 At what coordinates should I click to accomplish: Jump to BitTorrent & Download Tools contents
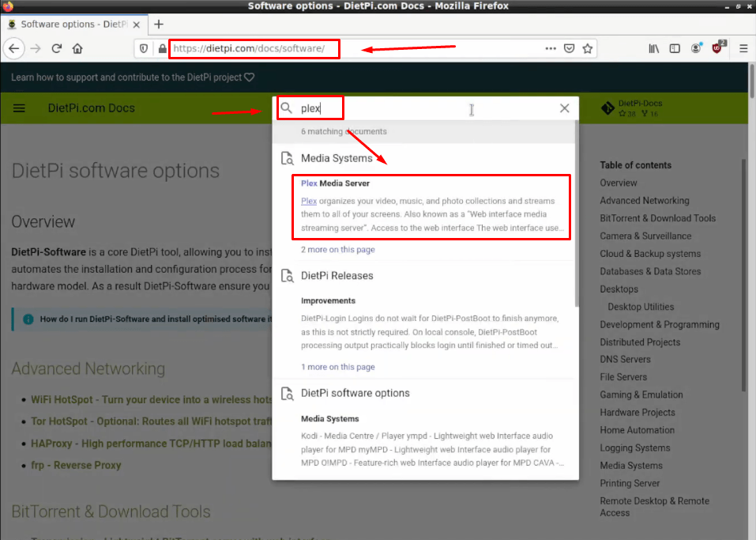coord(657,218)
